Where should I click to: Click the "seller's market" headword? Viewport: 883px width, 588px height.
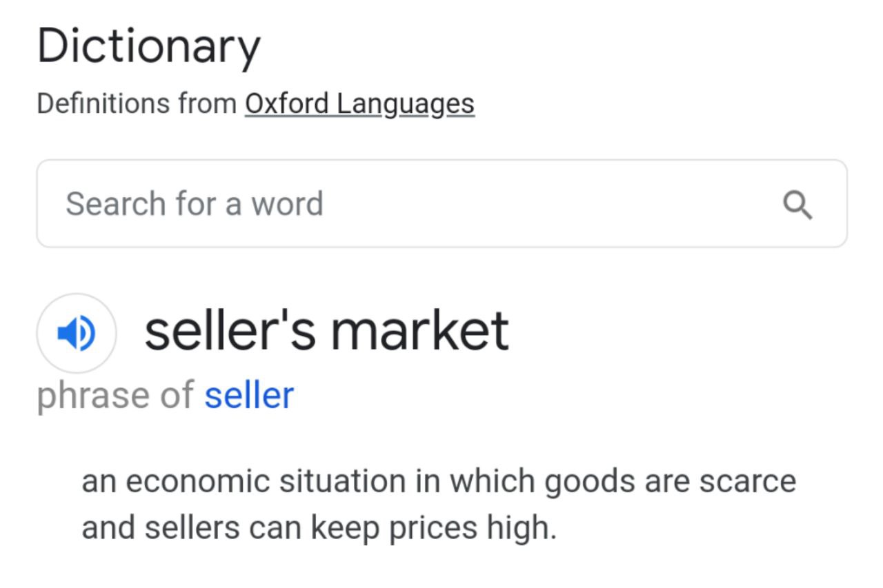pos(326,331)
